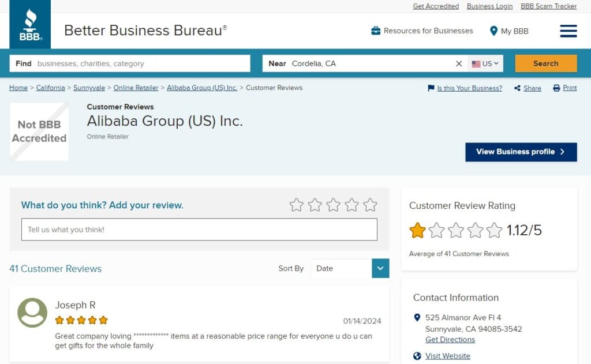Viewport: 591px width, 364px height.
Task: Click the Share icon
Action: [518, 88]
